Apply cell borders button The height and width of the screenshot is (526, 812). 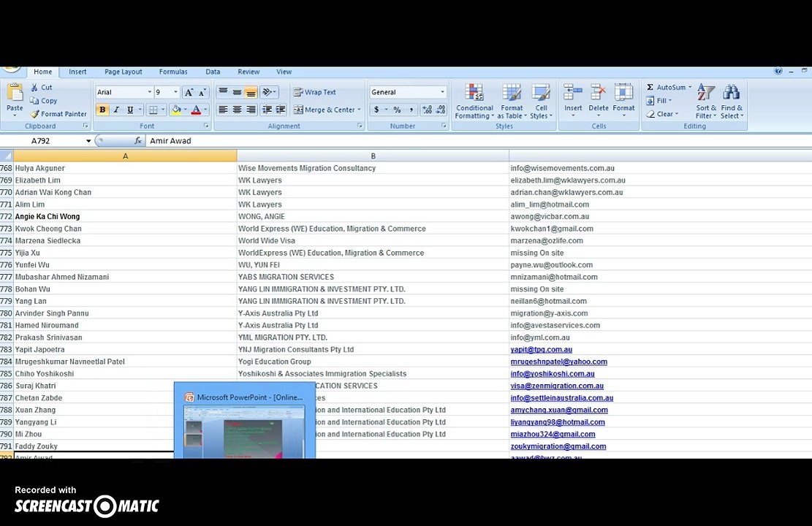(x=153, y=110)
